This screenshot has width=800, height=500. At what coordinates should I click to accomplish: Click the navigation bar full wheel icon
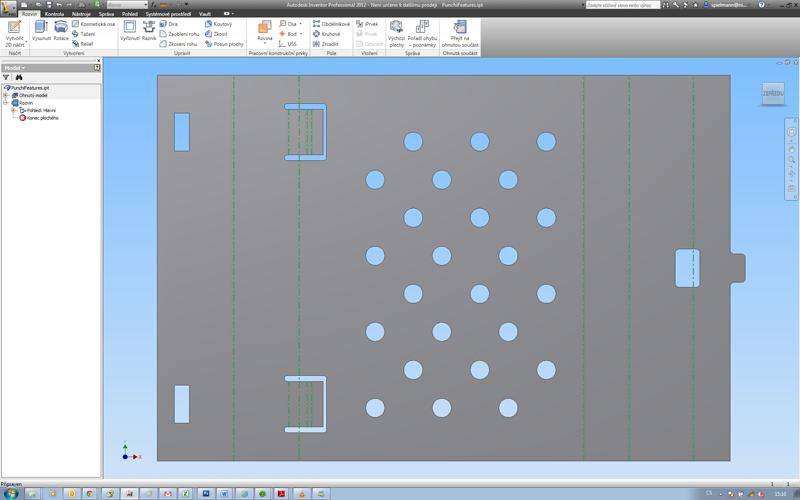791,132
